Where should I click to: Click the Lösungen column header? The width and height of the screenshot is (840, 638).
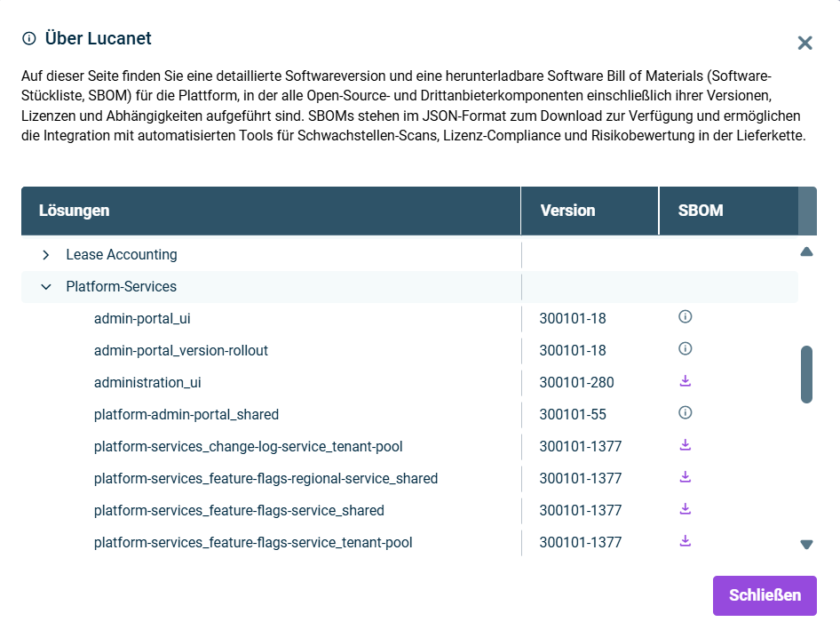coord(75,211)
